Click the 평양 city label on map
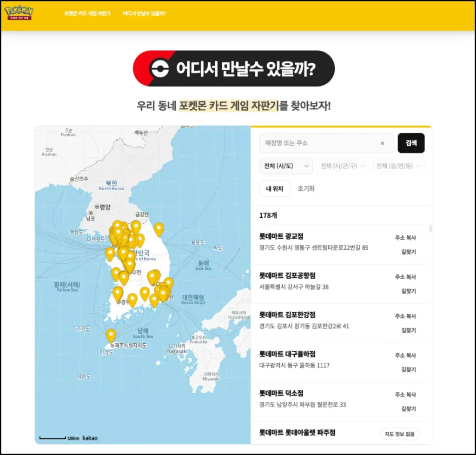 click(105, 207)
